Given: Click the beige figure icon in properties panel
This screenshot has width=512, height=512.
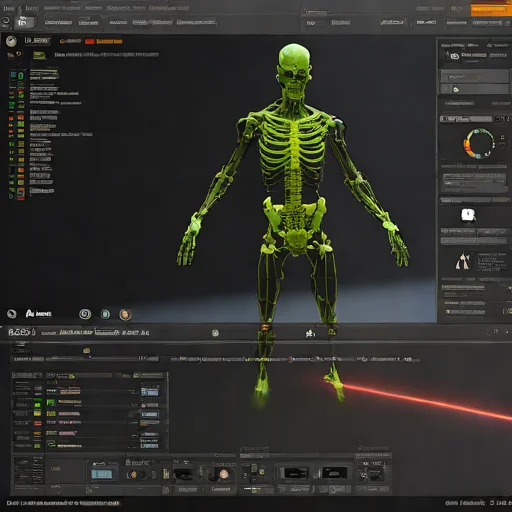Looking at the screenshot, I should point(463,261).
